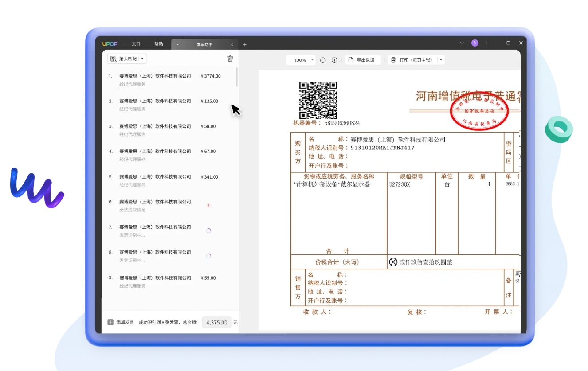The image size is (588, 371).
Task: Click the total amount field 4,375.00
Action: point(217,323)
